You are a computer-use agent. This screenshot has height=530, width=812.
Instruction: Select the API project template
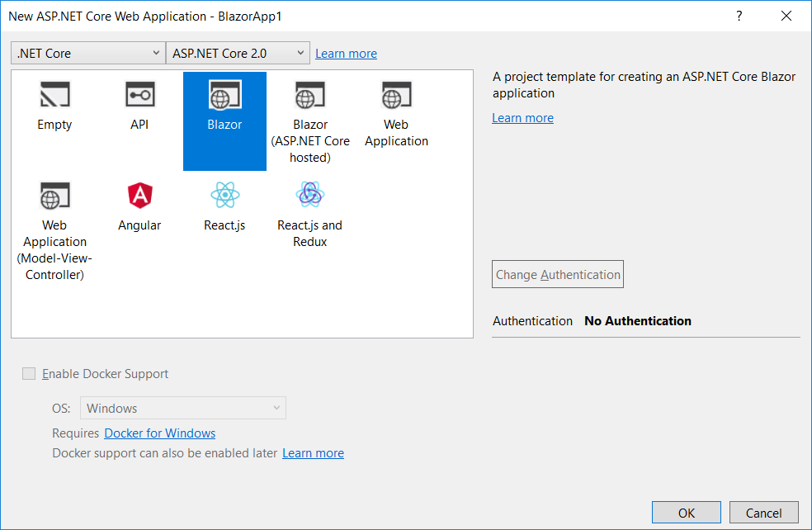(x=139, y=99)
